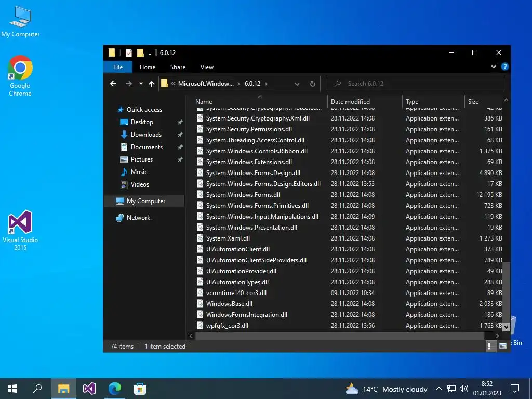Select Network in the navigation pane

(138, 218)
